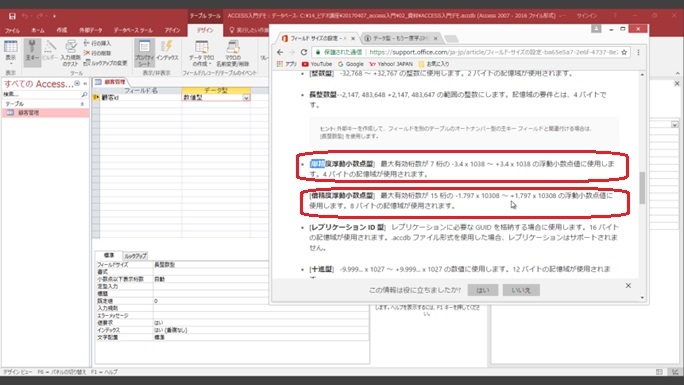Open the 数値型 data type dropdown arrow
Screen dimensions: 684x385
tap(246, 98)
